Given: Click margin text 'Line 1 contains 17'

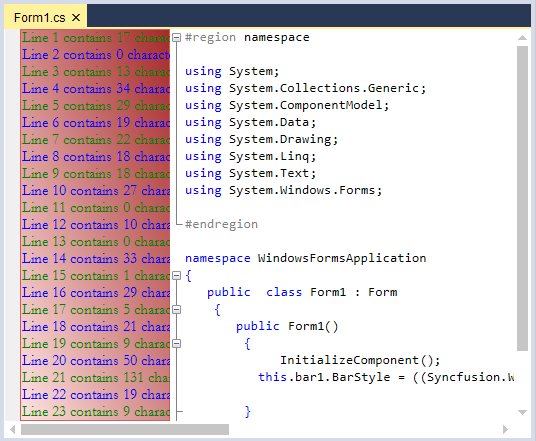Looking at the screenshot, I should point(76,37).
